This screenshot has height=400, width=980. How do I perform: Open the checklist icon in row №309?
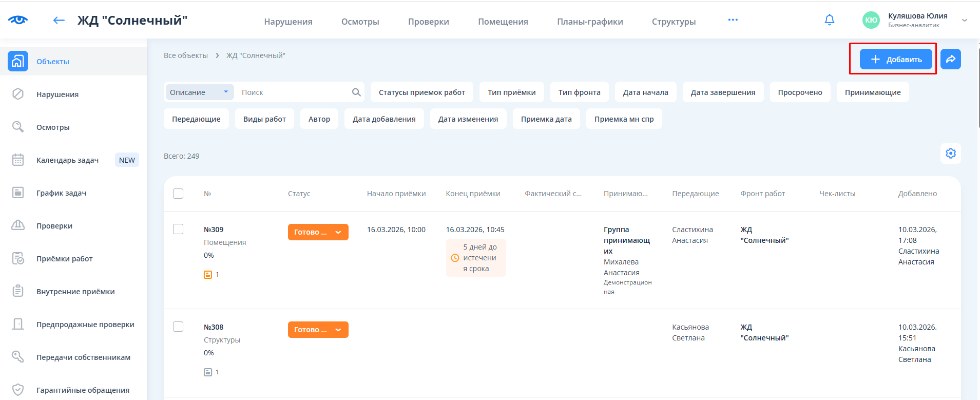pos(208,275)
